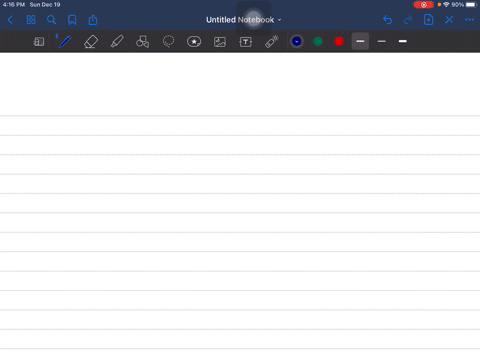Image resolution: width=480 pixels, height=360 pixels.
Task: Go back using the back chevron
Action: [x=10, y=20]
